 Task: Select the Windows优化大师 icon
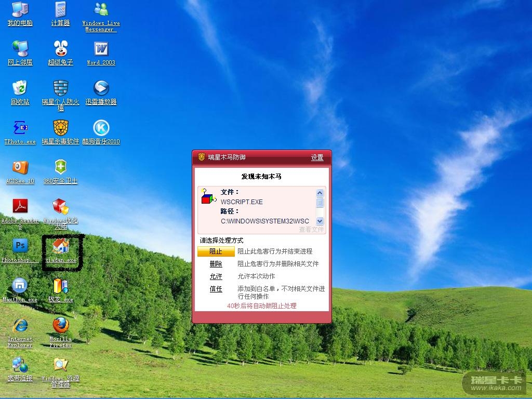click(60, 214)
